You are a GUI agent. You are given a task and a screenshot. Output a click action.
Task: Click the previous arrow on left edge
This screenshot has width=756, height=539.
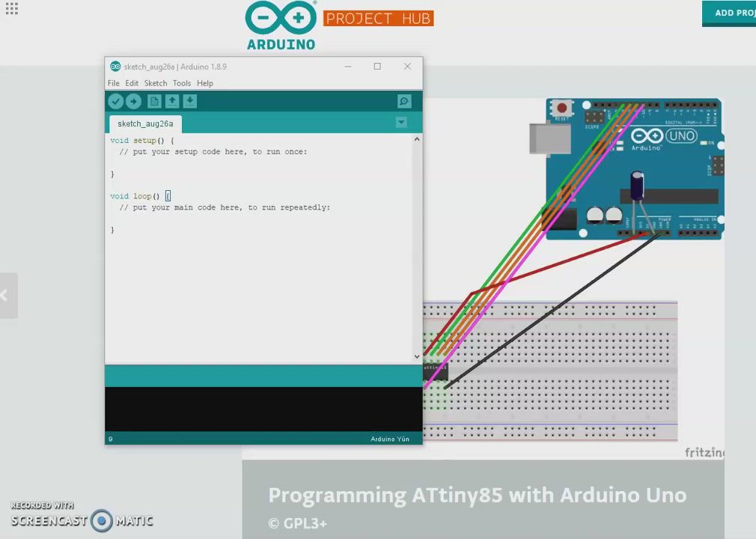coord(6,296)
